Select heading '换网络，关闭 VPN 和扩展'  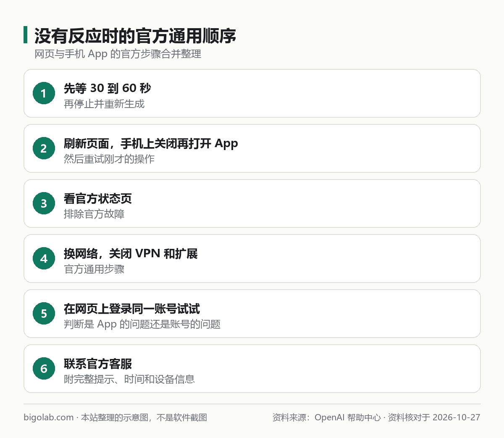pyautogui.click(x=131, y=253)
